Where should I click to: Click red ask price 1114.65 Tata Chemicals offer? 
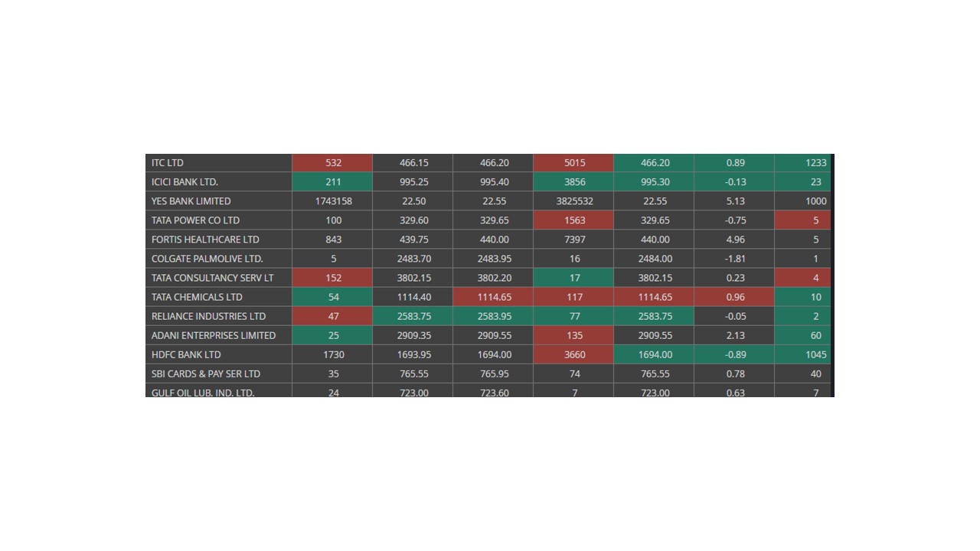493,297
